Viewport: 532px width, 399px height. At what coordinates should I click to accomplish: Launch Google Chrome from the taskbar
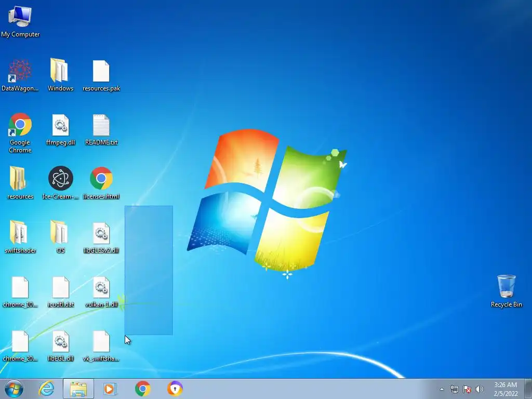click(143, 389)
